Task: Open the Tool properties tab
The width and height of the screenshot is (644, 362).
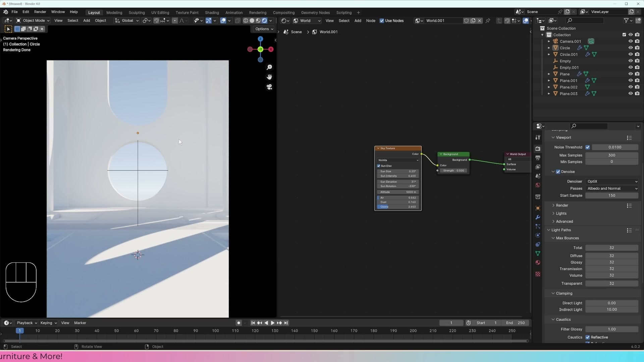Action: (538, 137)
